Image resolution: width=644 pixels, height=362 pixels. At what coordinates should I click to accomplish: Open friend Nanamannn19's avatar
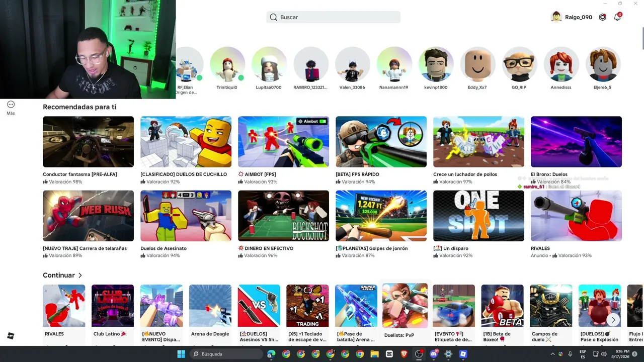[394, 64]
